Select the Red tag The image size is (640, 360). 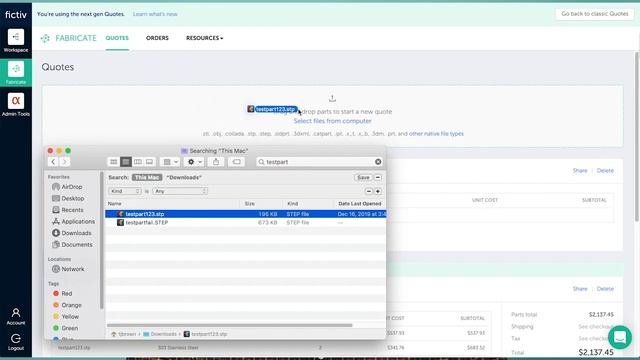62,293
